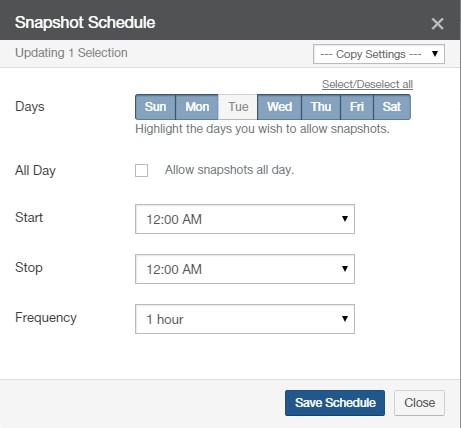Click the Save Schedule button

(x=335, y=403)
